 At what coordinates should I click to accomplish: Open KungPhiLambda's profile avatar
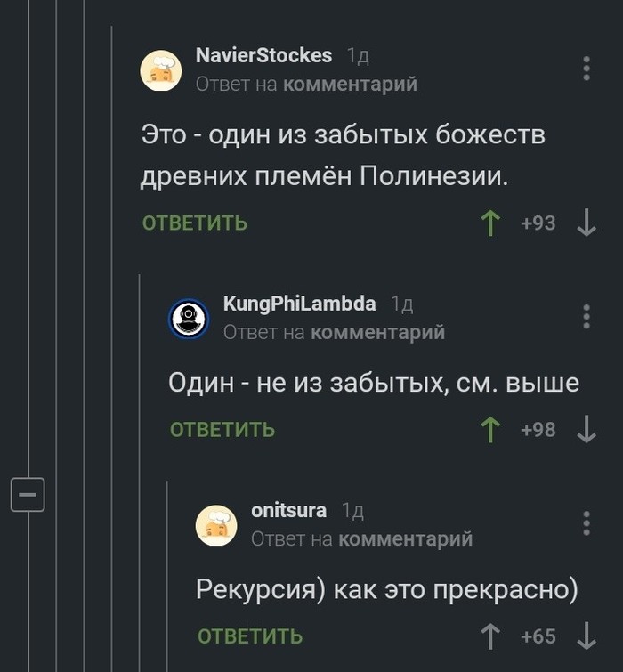tap(189, 318)
